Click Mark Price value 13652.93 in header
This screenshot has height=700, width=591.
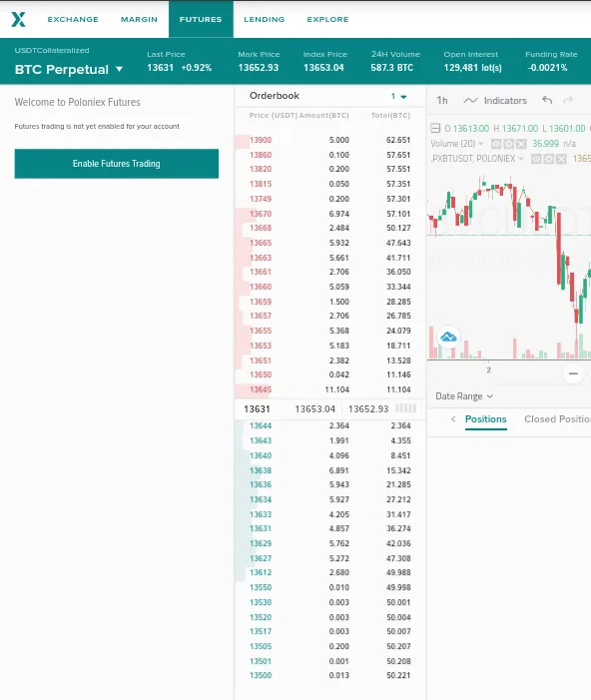258,68
